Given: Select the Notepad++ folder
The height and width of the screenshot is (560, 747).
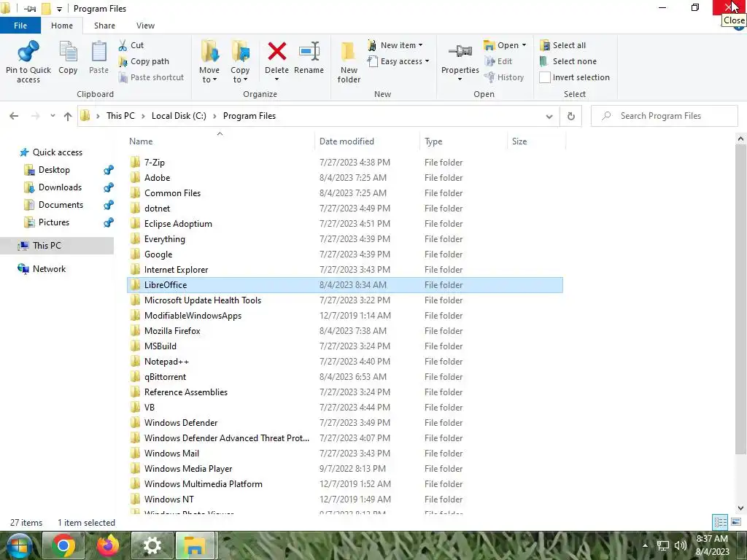Looking at the screenshot, I should 345,362.
